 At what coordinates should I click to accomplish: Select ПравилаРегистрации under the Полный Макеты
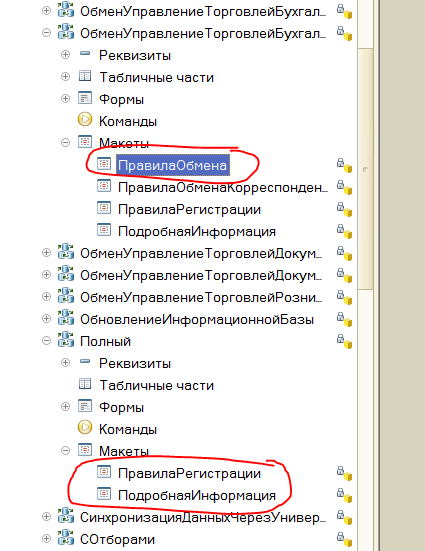[x=189, y=473]
